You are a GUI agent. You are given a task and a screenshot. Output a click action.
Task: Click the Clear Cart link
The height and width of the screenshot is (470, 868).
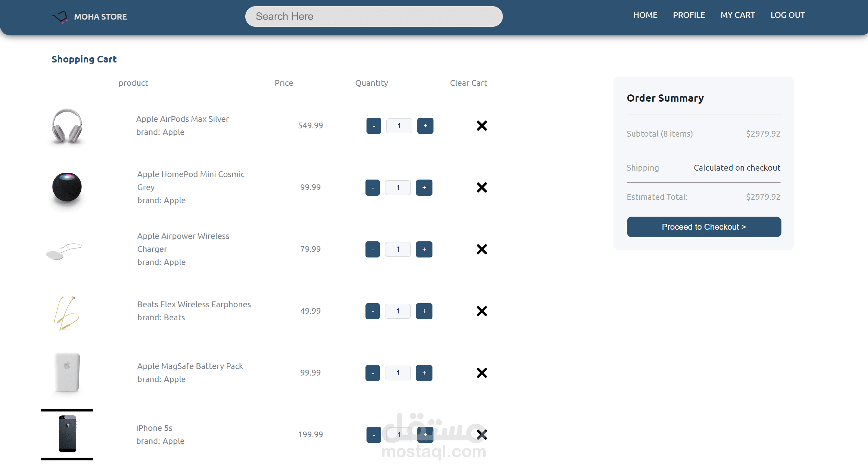pyautogui.click(x=468, y=83)
